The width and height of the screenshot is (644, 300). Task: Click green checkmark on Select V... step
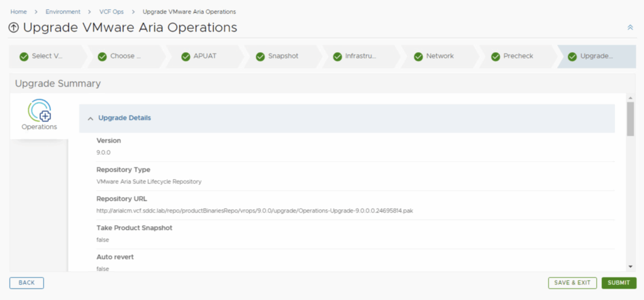point(24,56)
